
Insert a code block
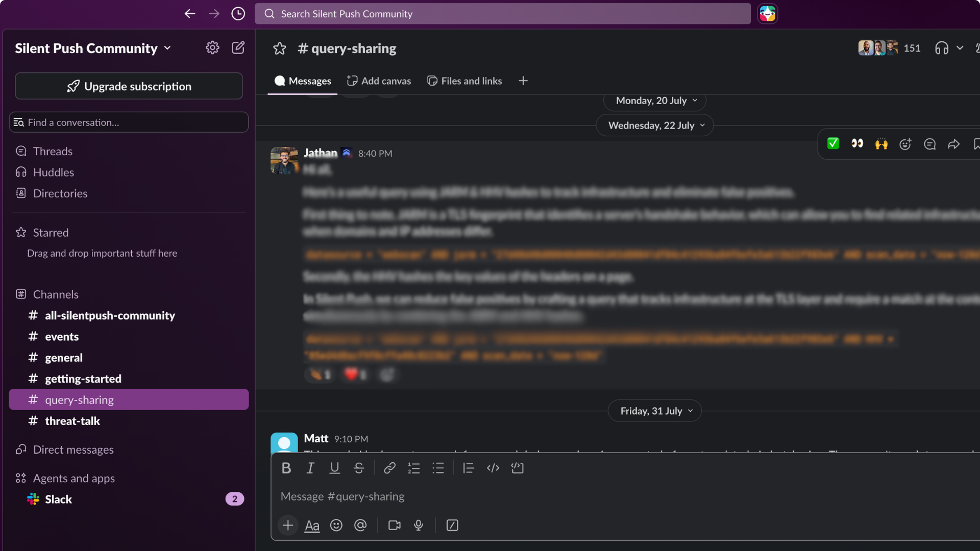(x=518, y=468)
